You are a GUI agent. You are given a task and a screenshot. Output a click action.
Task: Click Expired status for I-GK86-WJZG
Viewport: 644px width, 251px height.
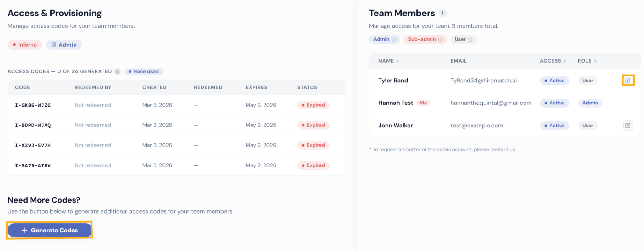coord(313,105)
